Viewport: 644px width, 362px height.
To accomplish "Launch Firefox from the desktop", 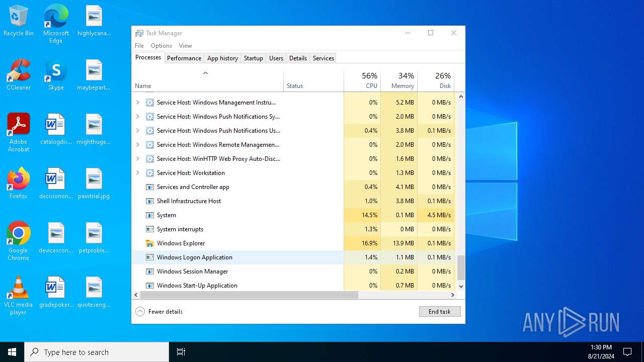I will [x=19, y=184].
